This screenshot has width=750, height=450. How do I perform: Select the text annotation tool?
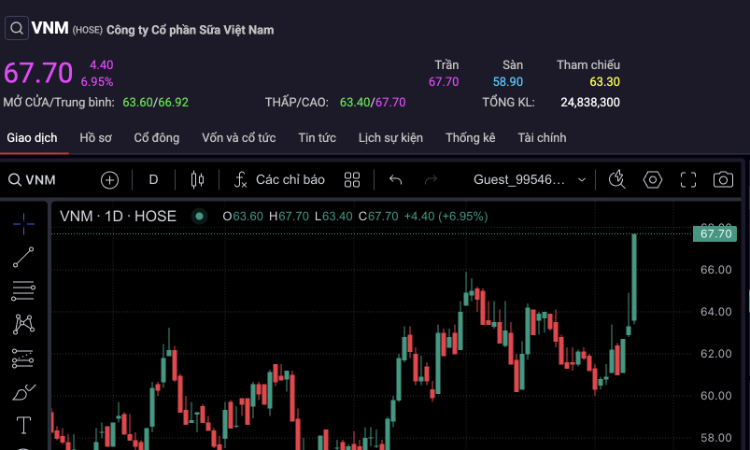pyautogui.click(x=23, y=425)
